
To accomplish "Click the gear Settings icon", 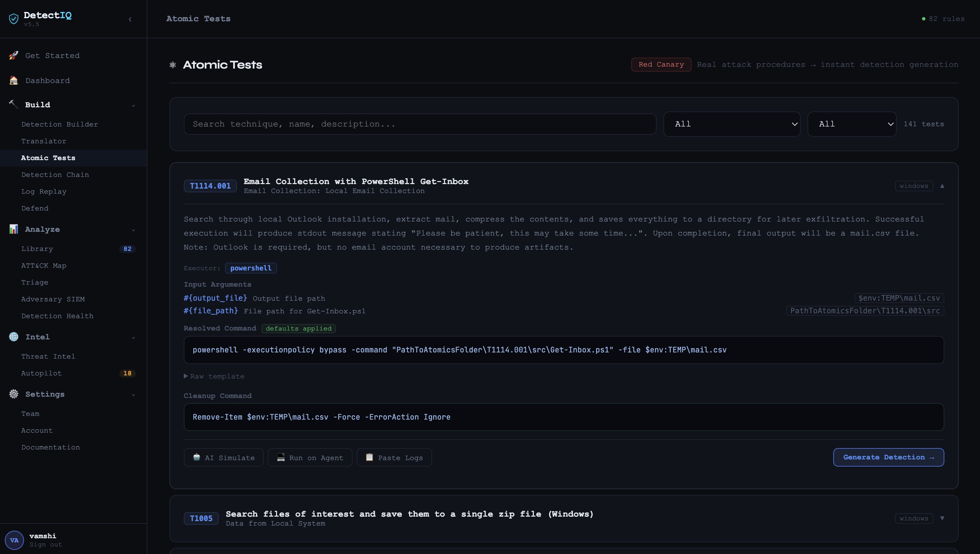I will click(x=14, y=394).
